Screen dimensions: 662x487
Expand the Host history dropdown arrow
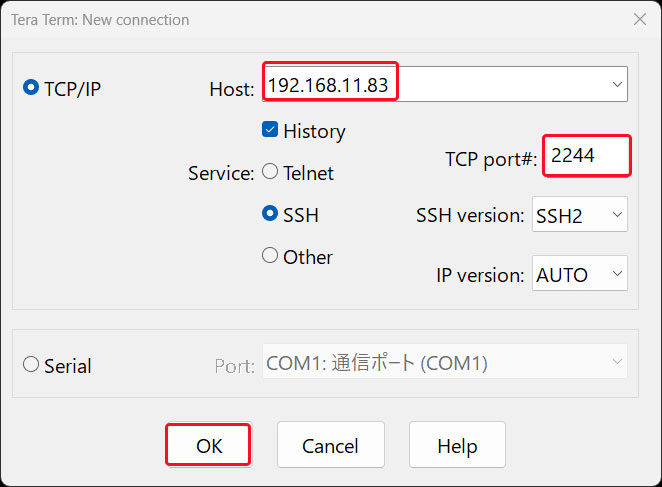(x=616, y=86)
